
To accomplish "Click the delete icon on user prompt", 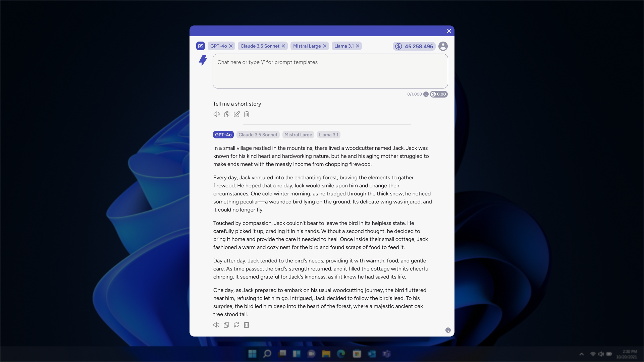I will (x=247, y=115).
